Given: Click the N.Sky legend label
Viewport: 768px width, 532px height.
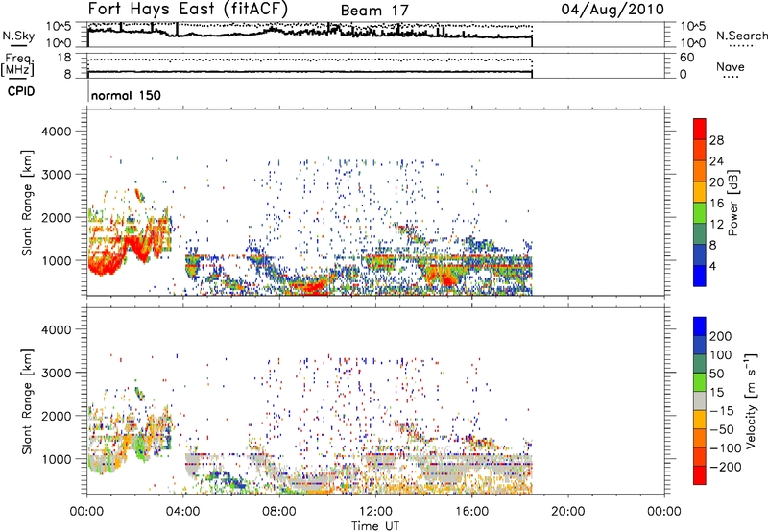Looking at the screenshot, I should tap(17, 35).
